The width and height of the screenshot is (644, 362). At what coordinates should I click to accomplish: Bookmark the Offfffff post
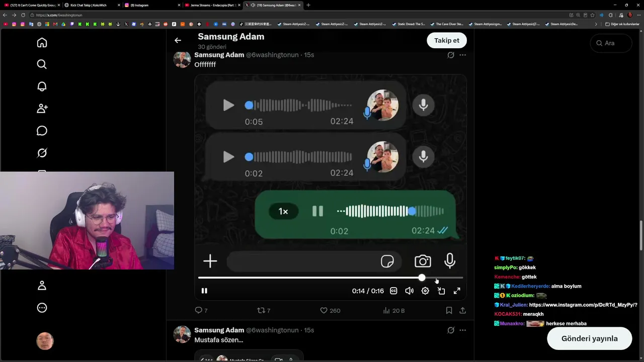coord(449,311)
